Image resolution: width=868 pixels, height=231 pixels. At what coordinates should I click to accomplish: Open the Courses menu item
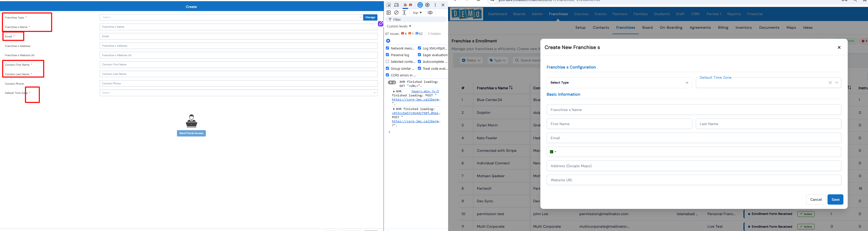pos(581,14)
